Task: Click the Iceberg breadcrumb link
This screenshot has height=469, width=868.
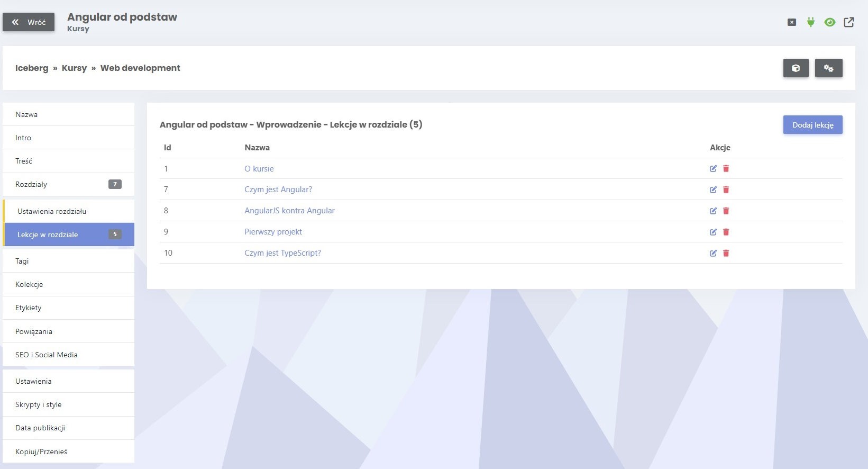Action: pyautogui.click(x=32, y=68)
